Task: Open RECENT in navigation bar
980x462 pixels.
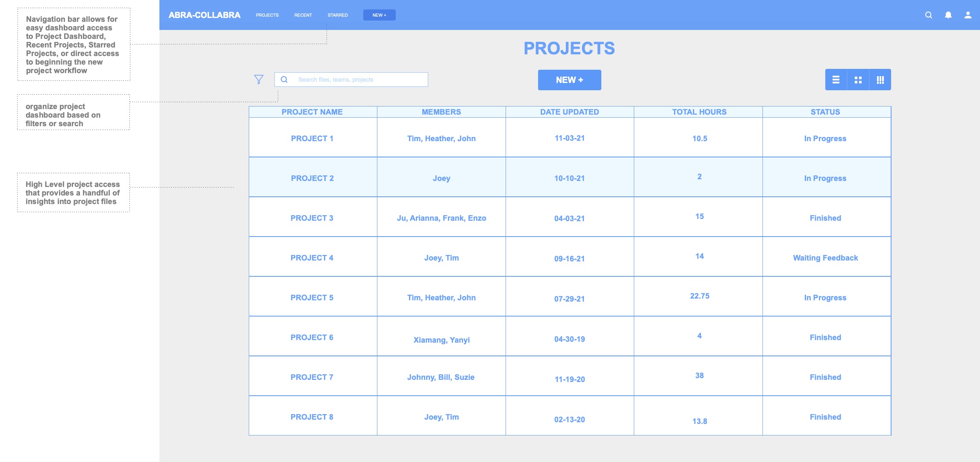Action: point(303,15)
